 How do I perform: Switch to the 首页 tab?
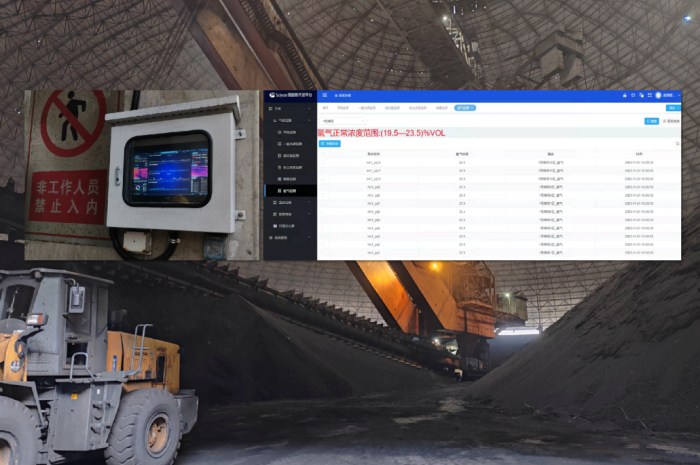pos(324,107)
